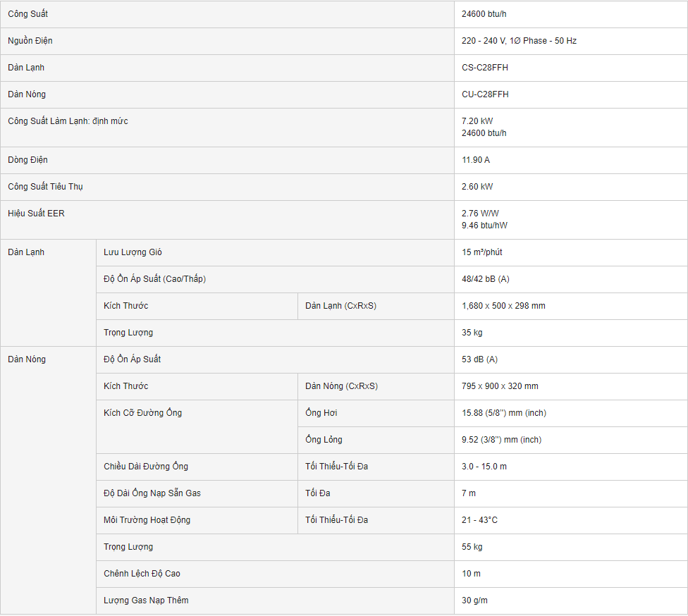This screenshot has width=688, height=616.
Task: Select the "11.90 A" current value
Action: pos(476,160)
